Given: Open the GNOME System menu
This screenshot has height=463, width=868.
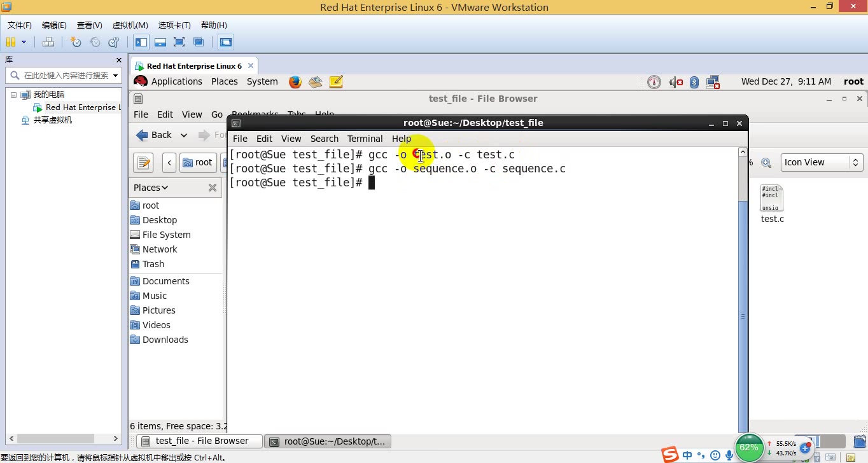Looking at the screenshot, I should (x=262, y=81).
